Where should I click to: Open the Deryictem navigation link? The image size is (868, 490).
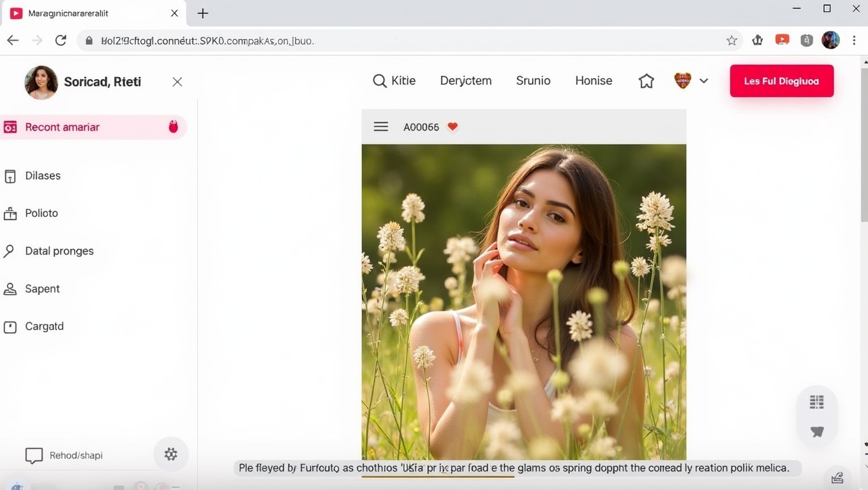[465, 81]
